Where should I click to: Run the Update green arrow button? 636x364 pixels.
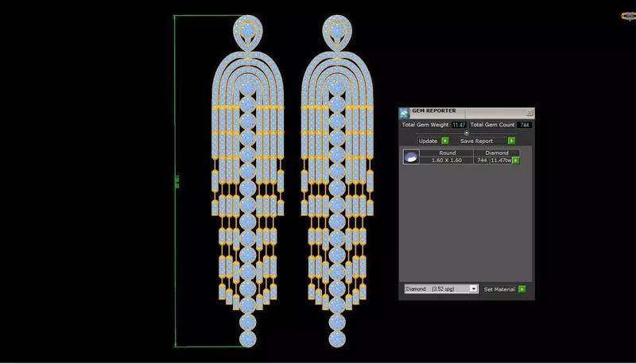pos(445,141)
